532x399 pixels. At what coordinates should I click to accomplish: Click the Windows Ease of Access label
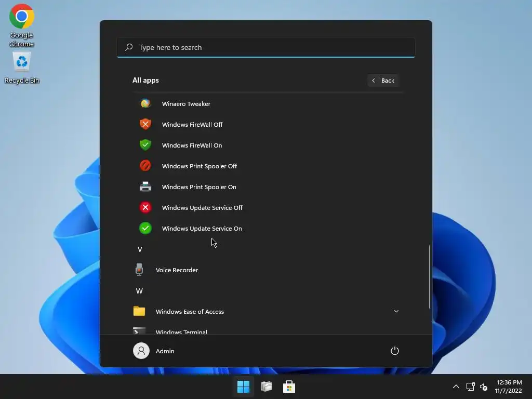coord(190,312)
